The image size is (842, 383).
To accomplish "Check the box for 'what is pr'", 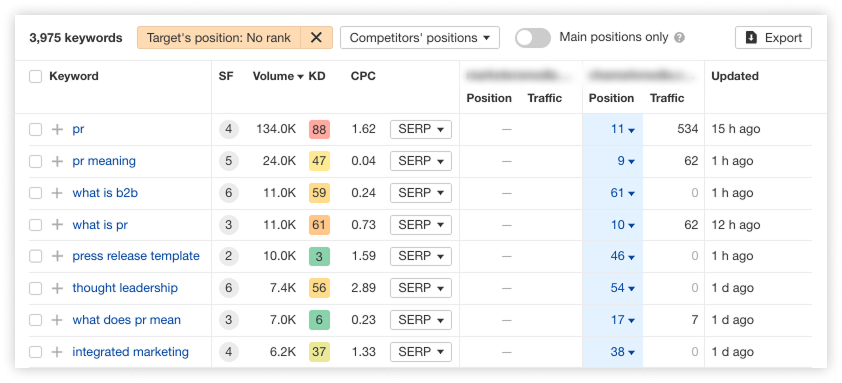I will (35, 225).
